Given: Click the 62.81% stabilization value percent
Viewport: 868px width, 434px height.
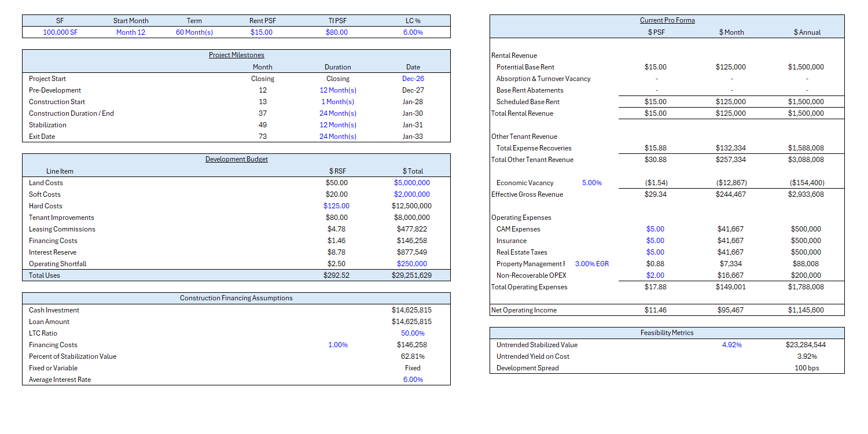Looking at the screenshot, I should tap(413, 356).
